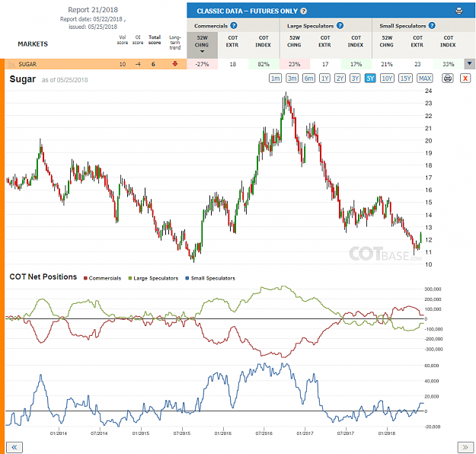Click the printer icon in Classic Data header
This screenshot has width=476, height=454.
[x=459, y=11]
